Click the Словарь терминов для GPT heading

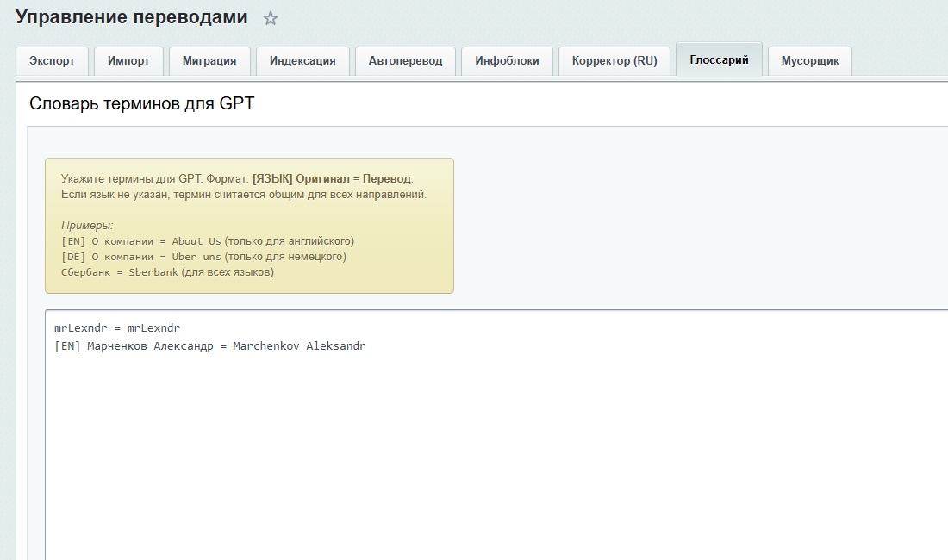(x=142, y=104)
